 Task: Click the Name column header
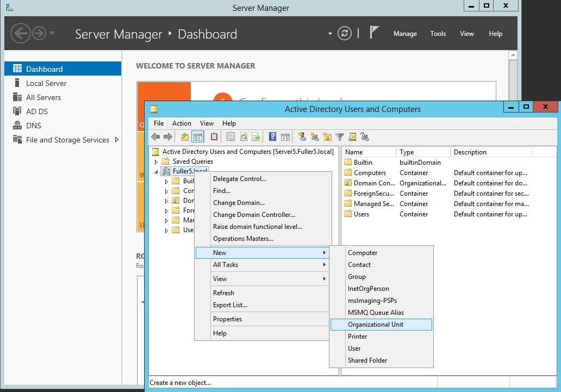[369, 152]
